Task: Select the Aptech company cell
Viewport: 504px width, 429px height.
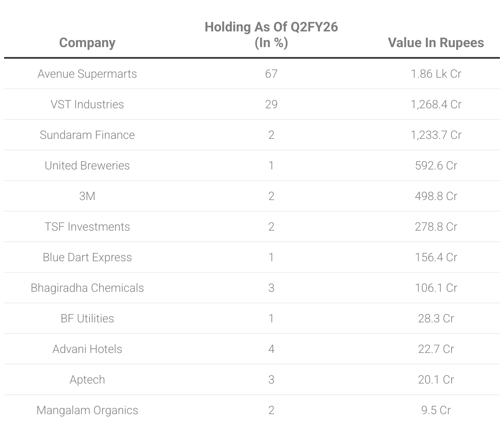Action: [x=87, y=379]
